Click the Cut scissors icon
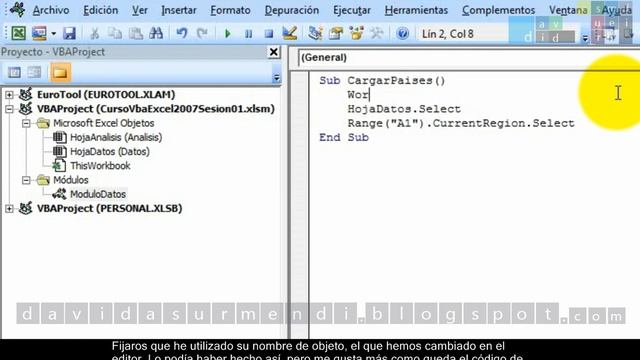Image resolution: width=640 pixels, height=360 pixels. click(x=94, y=33)
